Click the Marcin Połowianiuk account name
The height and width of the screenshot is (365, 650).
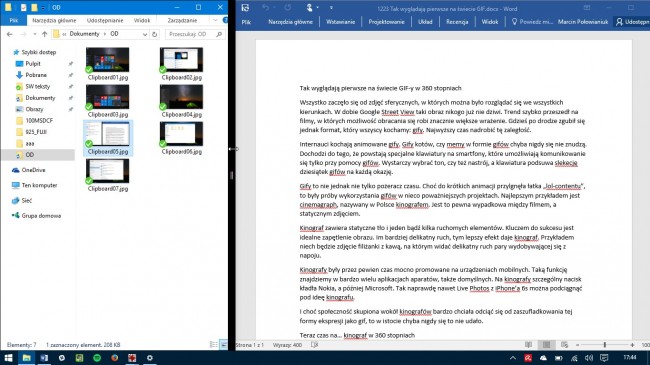[583, 22]
